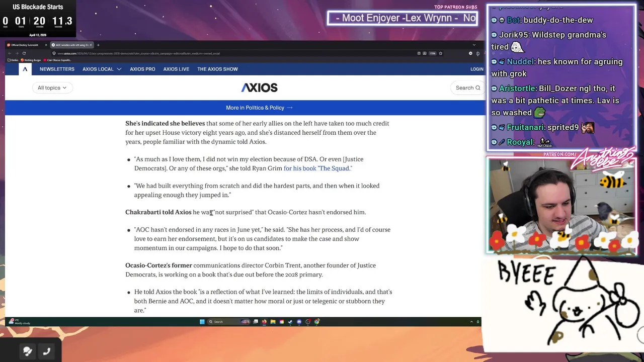The image size is (644, 362).
Task: Click the microphone tray icon
Action: coord(477,322)
